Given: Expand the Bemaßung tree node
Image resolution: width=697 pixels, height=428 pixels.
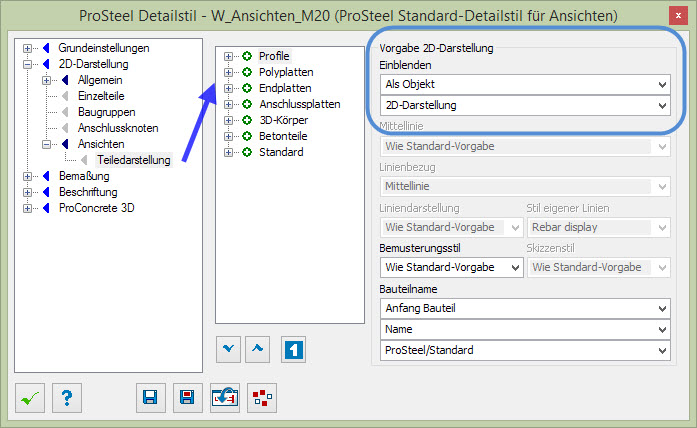Looking at the screenshot, I should point(28,176).
